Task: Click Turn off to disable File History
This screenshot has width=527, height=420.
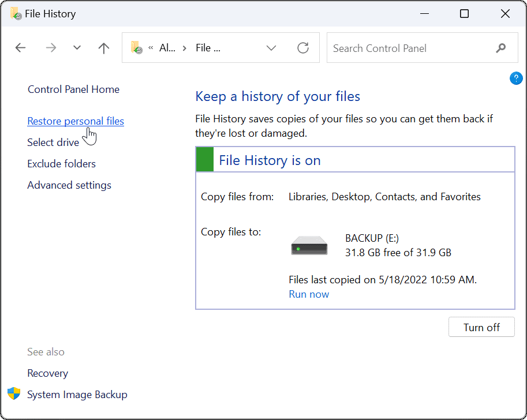Action: (x=481, y=327)
